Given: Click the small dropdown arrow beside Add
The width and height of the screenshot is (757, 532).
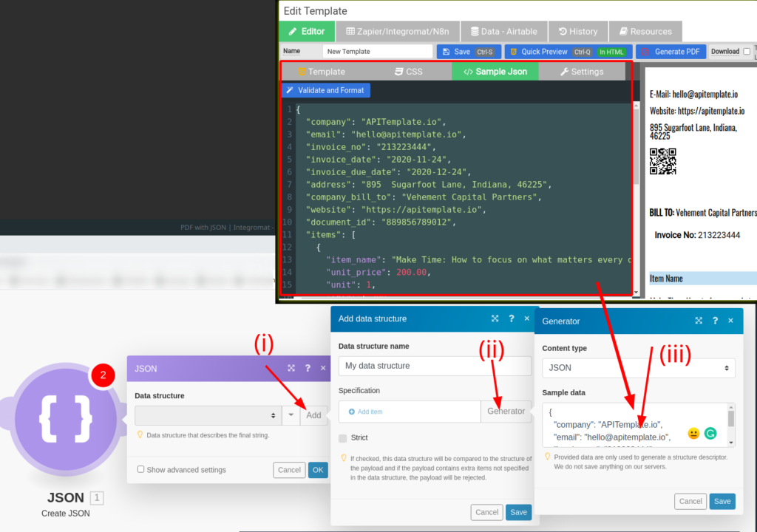Looking at the screenshot, I should (x=293, y=415).
